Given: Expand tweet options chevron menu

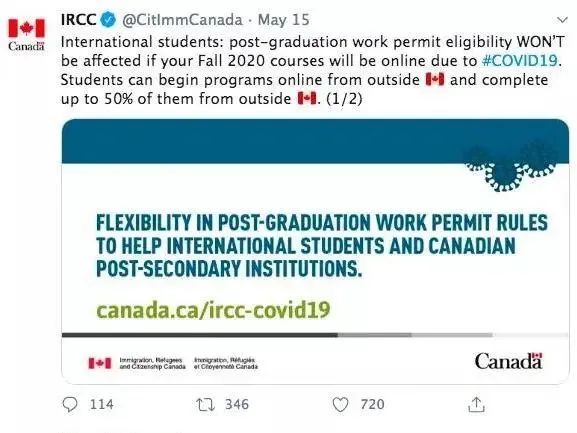Looking at the screenshot, I should coord(562,20).
